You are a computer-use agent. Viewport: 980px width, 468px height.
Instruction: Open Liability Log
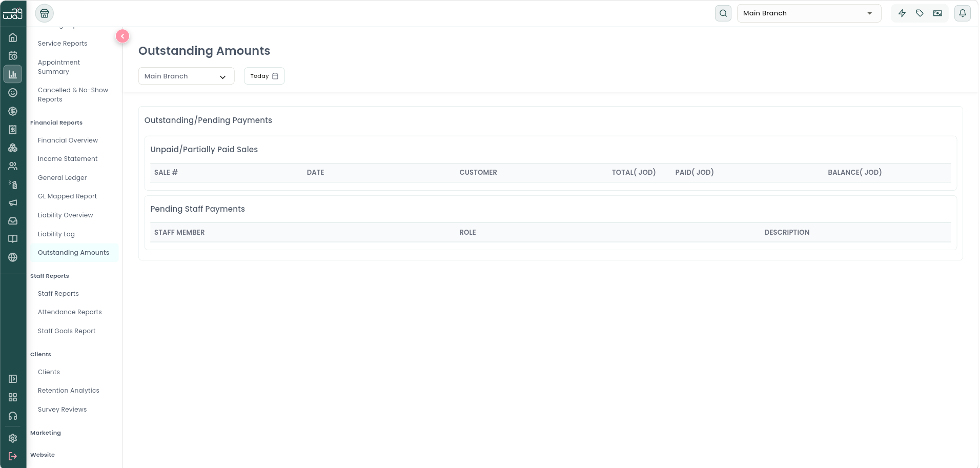click(x=56, y=234)
